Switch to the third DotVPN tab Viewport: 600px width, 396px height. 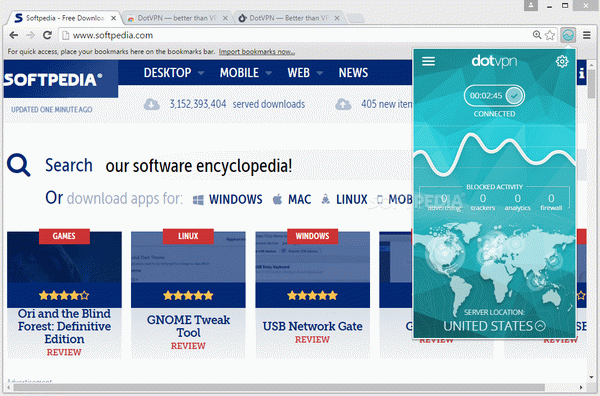pos(289,18)
